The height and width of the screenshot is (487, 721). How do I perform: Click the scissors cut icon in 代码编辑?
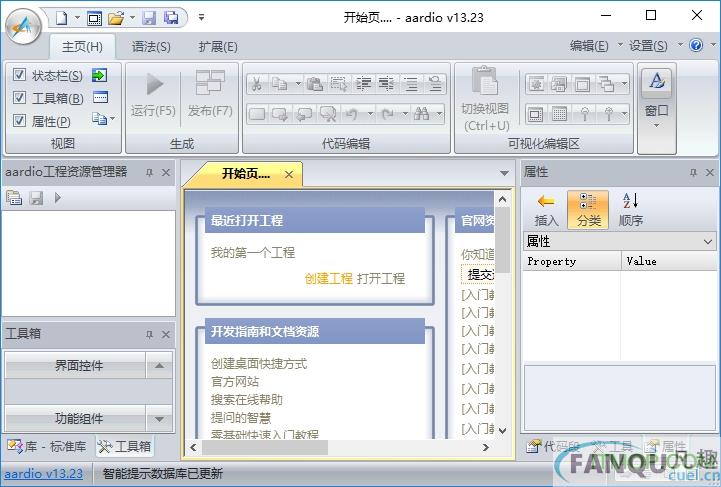pos(257,84)
